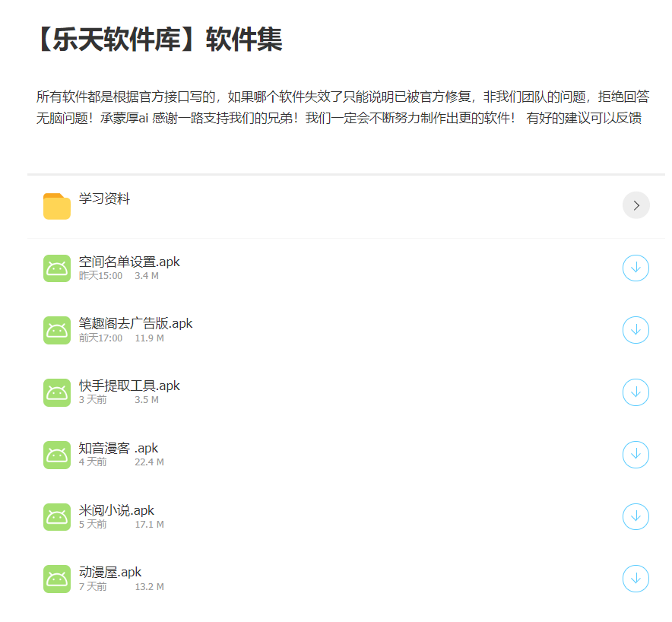
Task: Click the download arrow for 知音漫客.apk
Action: click(x=636, y=455)
